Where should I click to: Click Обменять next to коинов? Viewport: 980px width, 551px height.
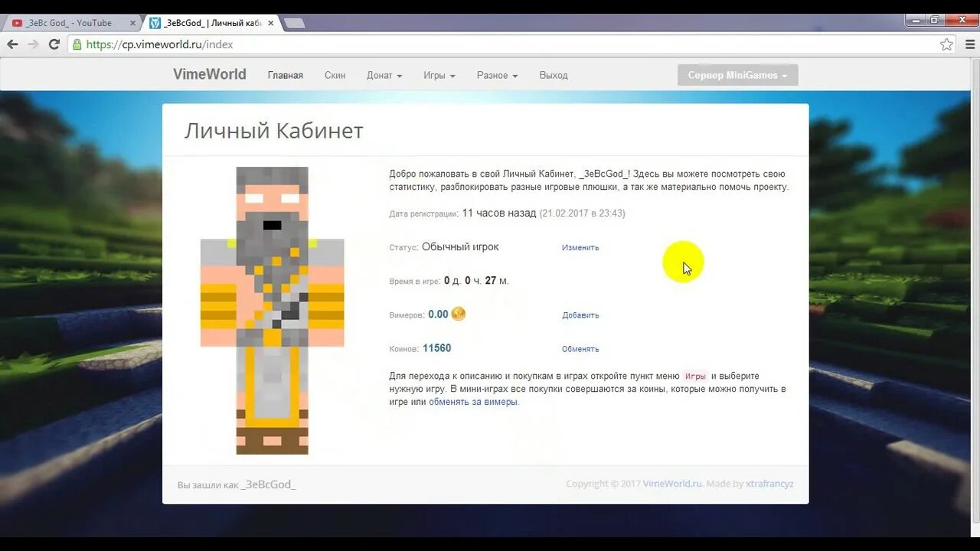(580, 348)
